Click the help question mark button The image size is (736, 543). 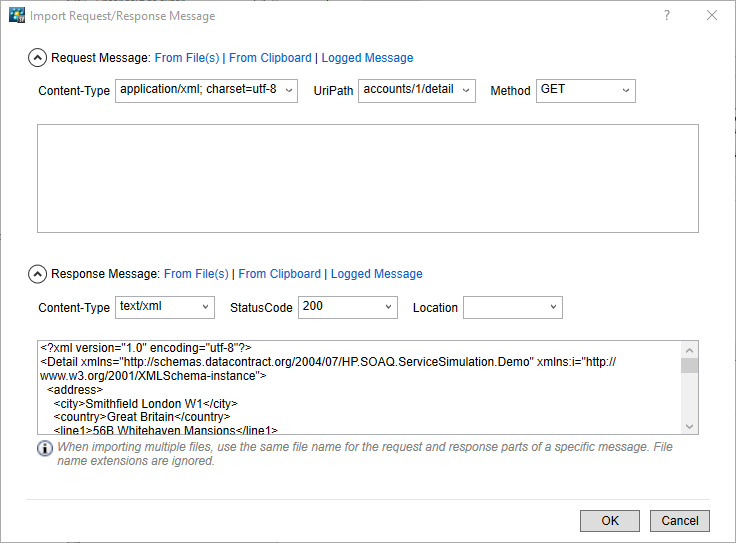click(667, 16)
